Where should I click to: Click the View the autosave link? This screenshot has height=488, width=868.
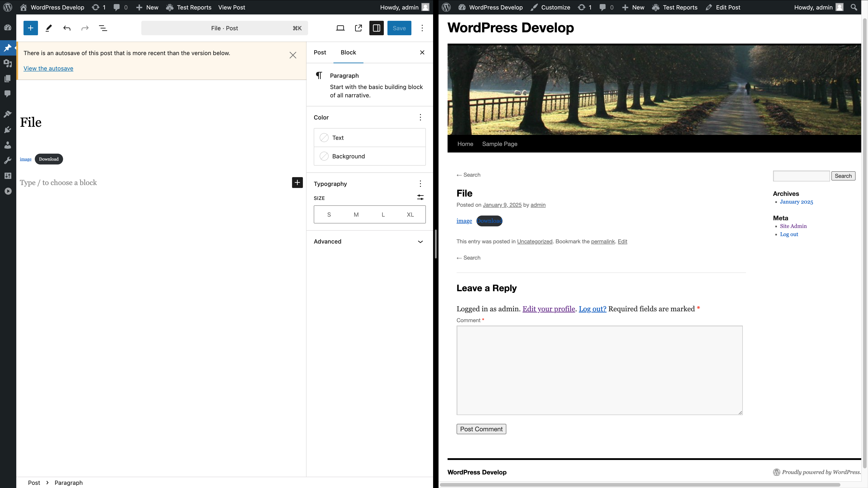tap(48, 68)
